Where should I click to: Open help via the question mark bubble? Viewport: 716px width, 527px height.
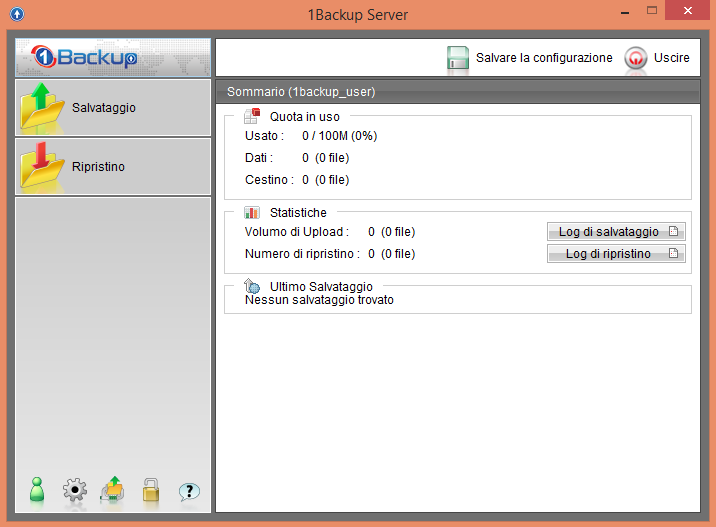coord(189,491)
